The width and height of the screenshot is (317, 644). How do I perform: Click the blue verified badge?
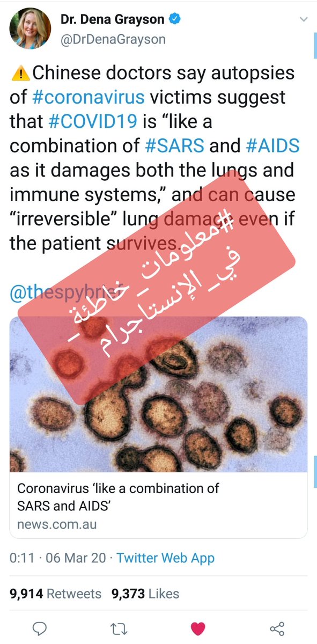[175, 20]
